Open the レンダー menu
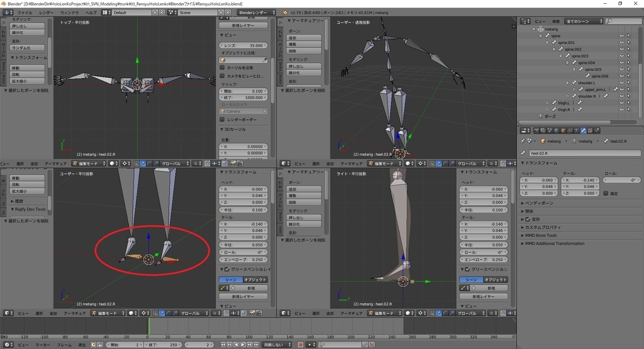 tap(46, 13)
